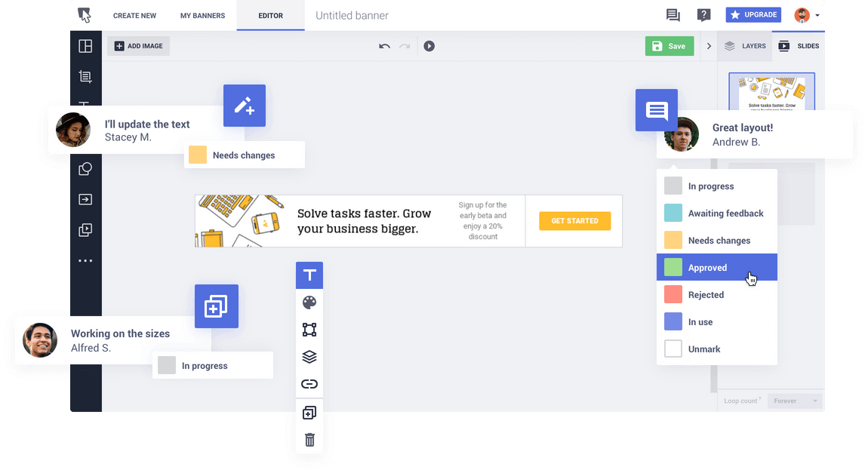
Task: Click the help question mark icon
Action: (703, 14)
